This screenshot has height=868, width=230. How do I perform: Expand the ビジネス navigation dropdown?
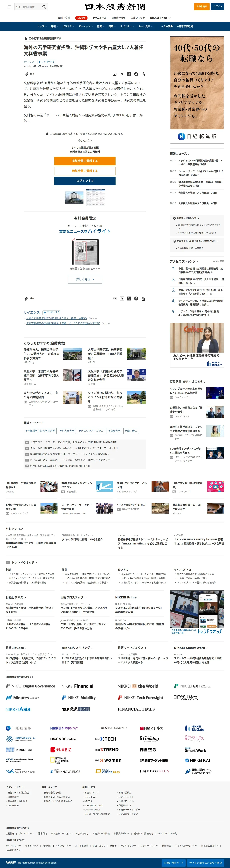point(68,26)
